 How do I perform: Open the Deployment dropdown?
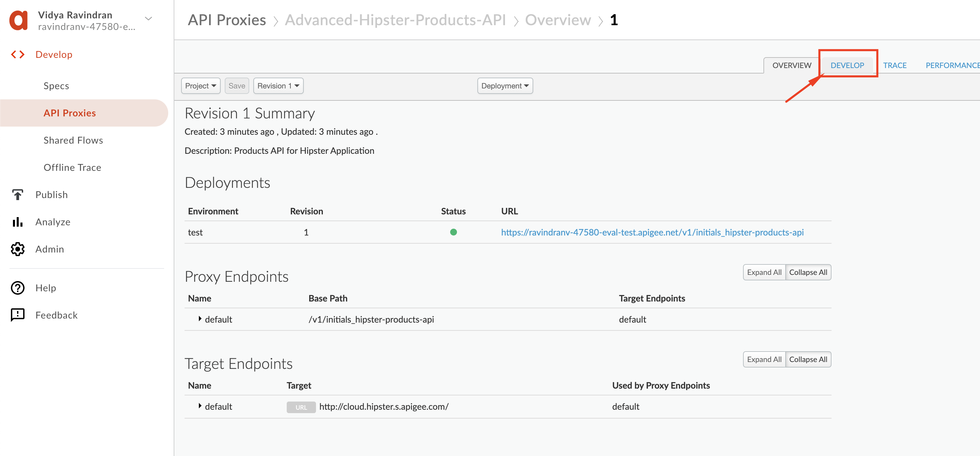coord(505,85)
